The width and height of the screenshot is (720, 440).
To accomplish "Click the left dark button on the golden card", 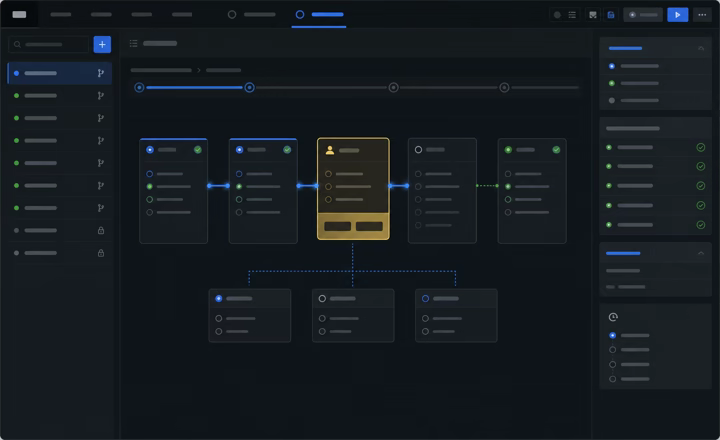I will [338, 226].
